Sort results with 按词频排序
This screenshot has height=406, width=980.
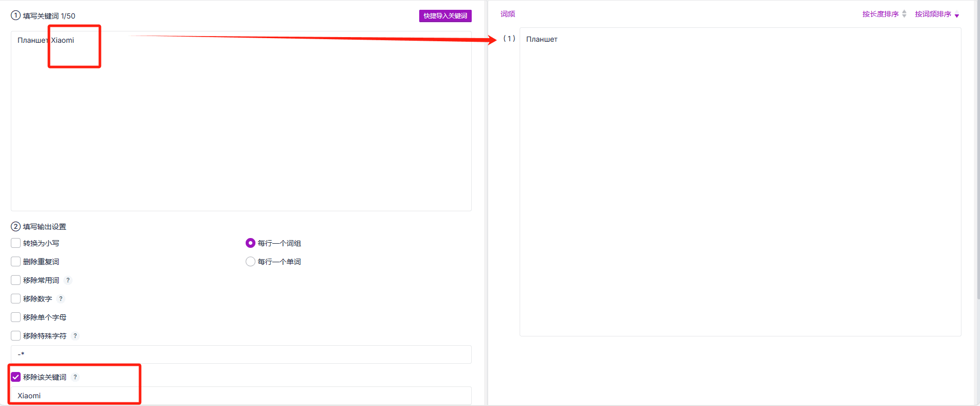pyautogui.click(x=933, y=14)
